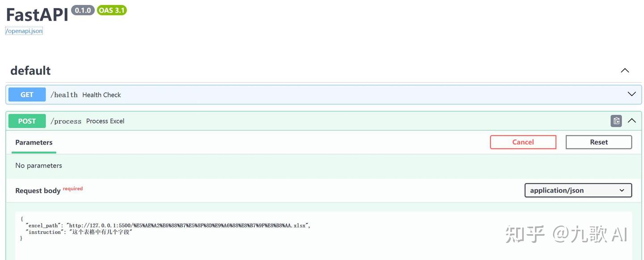
Task: Collapse the POST /process Process Excel operation
Action: (631, 120)
